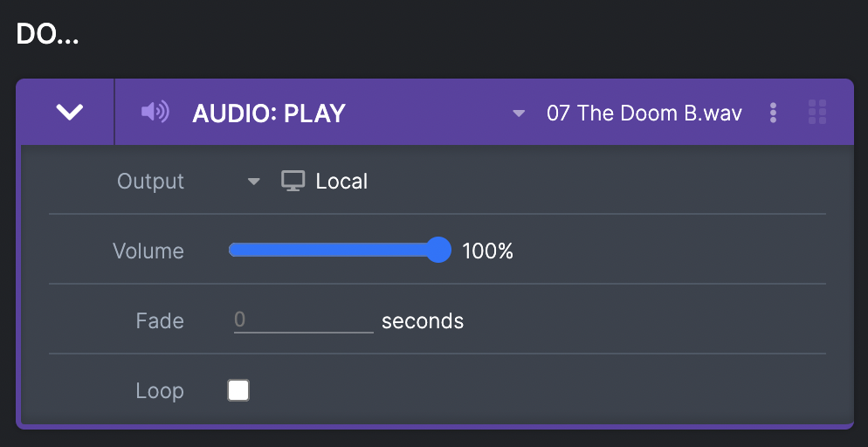
Task: Open the audio file dropdown arrow
Action: point(518,113)
